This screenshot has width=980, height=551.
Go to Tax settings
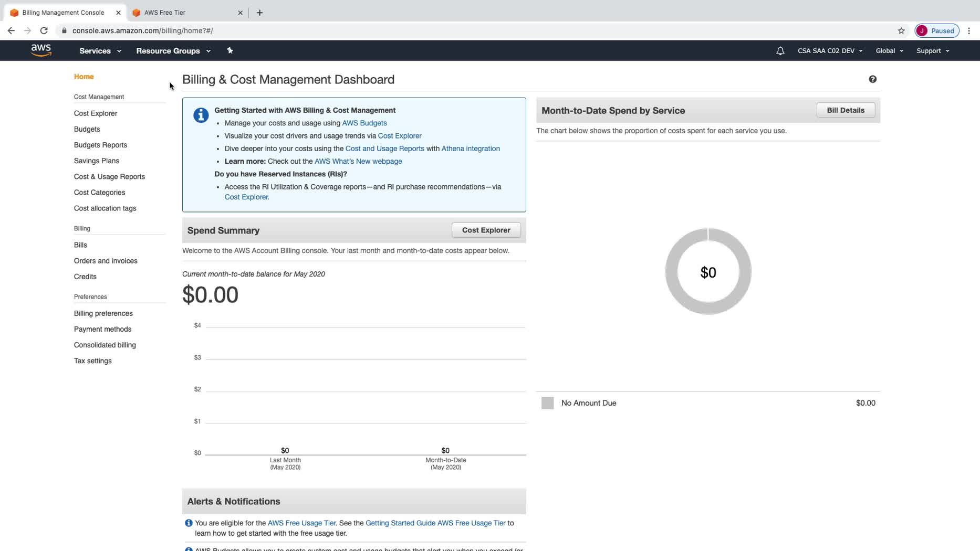coord(93,360)
